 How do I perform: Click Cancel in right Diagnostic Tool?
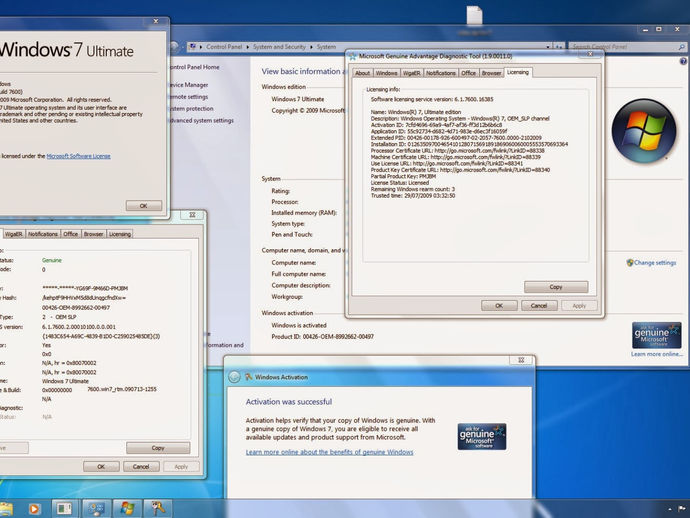click(539, 305)
